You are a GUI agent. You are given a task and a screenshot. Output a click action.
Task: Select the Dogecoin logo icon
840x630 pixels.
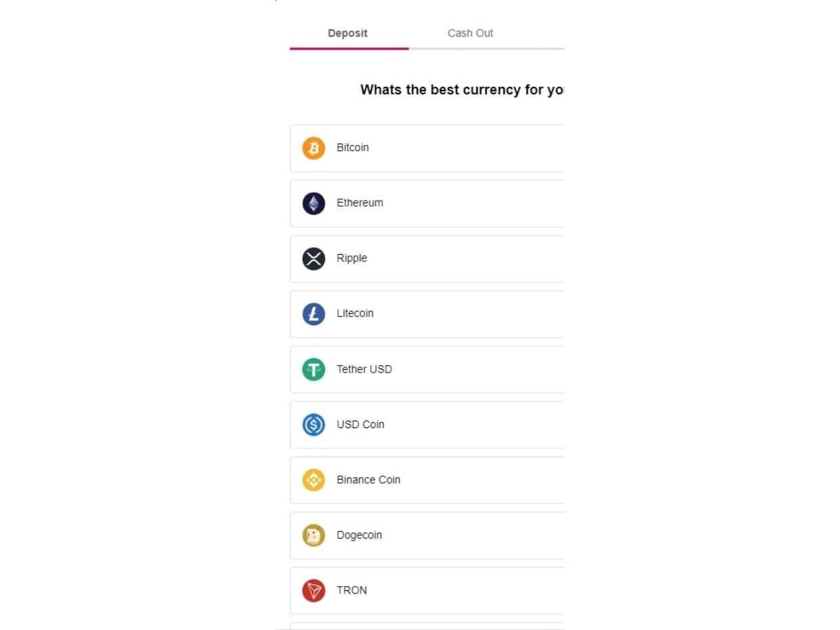click(313, 535)
